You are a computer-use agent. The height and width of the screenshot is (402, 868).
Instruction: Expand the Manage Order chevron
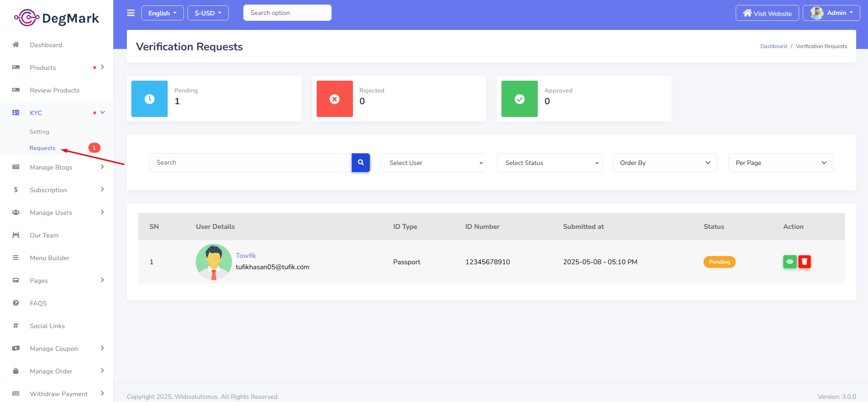point(102,371)
